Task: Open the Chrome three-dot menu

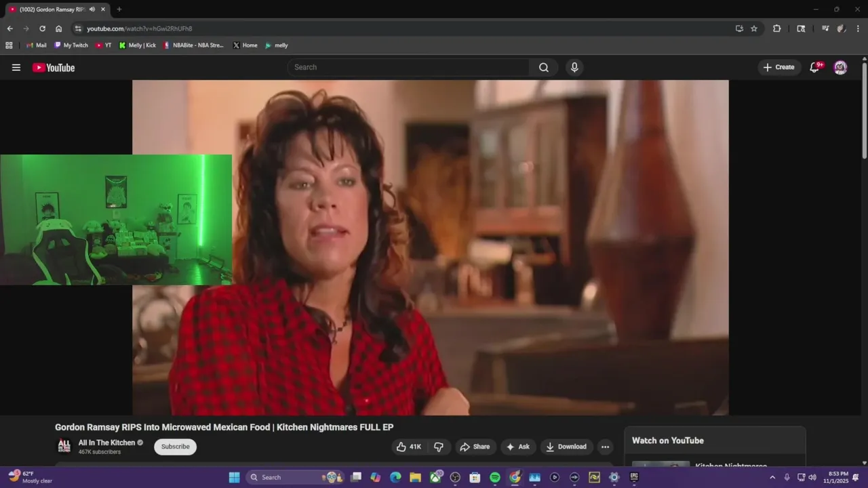Action: click(858, 28)
